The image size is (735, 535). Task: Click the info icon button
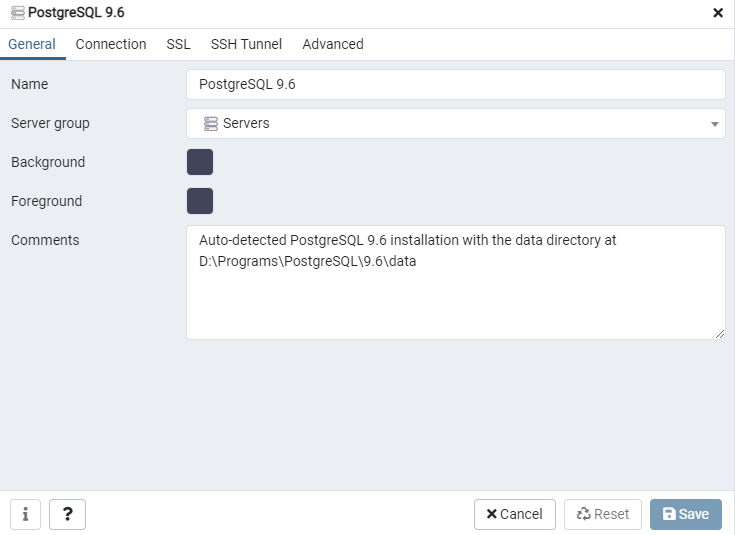(25, 514)
